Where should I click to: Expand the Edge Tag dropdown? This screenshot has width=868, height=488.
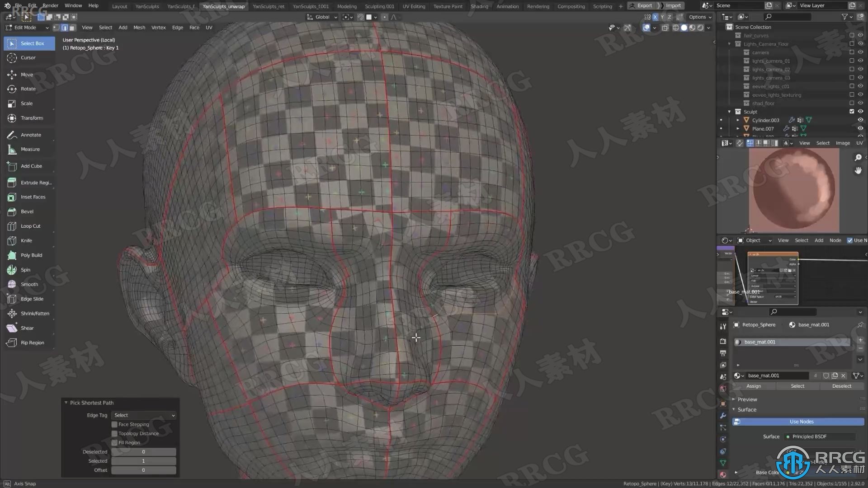tap(143, 415)
